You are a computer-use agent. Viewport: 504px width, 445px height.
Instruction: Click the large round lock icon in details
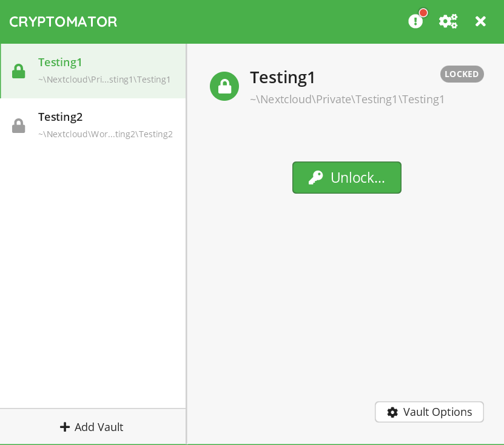coord(224,86)
